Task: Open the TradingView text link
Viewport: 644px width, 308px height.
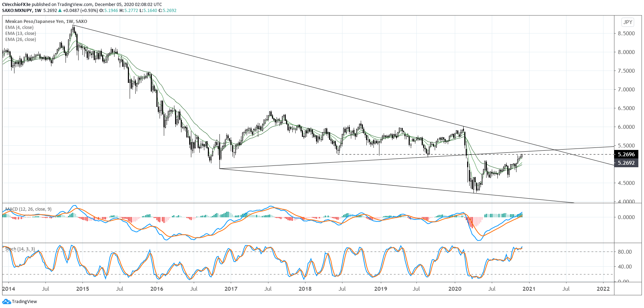Action: point(24,302)
